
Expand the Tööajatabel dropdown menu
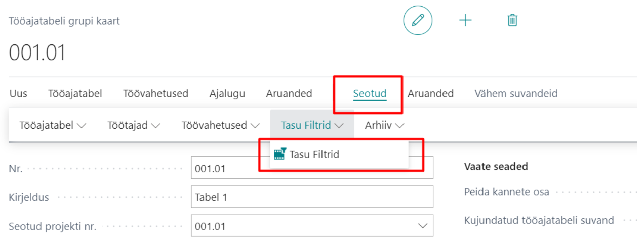pyautogui.click(x=52, y=125)
